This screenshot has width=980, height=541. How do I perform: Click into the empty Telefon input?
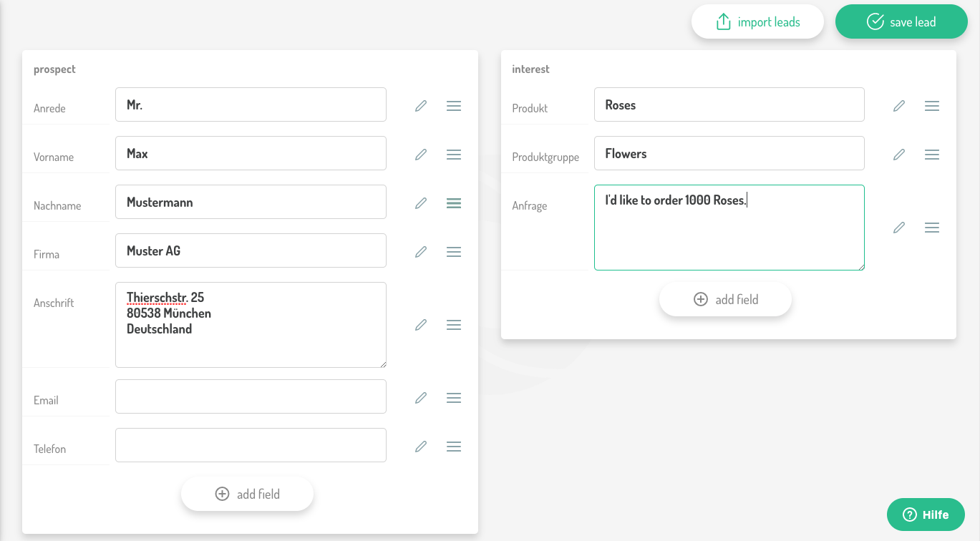tap(251, 445)
